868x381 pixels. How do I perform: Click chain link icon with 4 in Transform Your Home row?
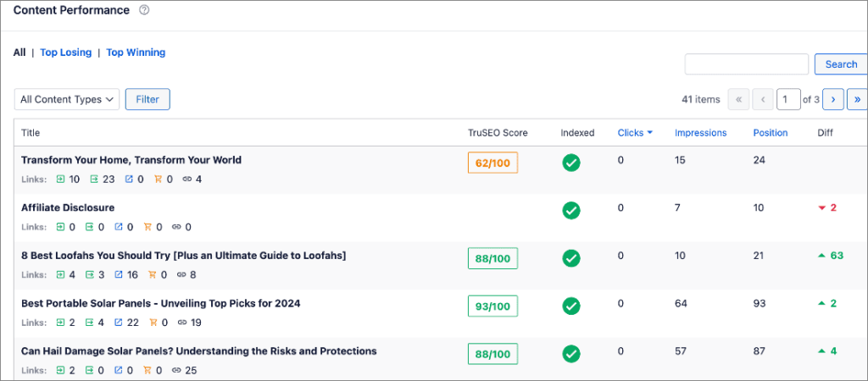click(x=187, y=179)
